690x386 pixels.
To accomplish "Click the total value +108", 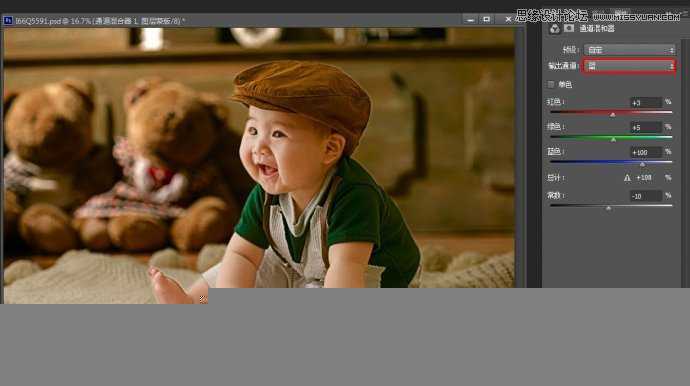I will [644, 177].
